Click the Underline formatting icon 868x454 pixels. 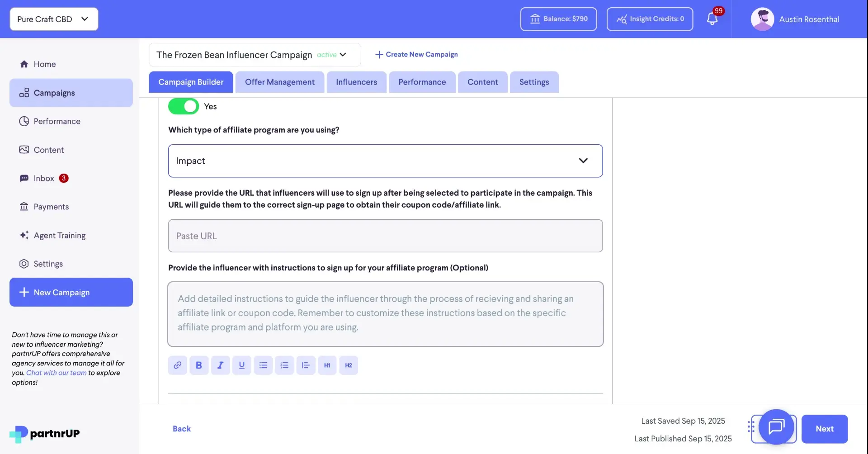[242, 365]
